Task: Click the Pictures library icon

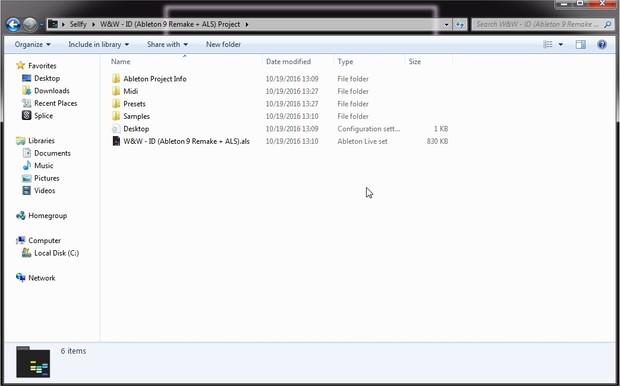Action: click(x=26, y=178)
